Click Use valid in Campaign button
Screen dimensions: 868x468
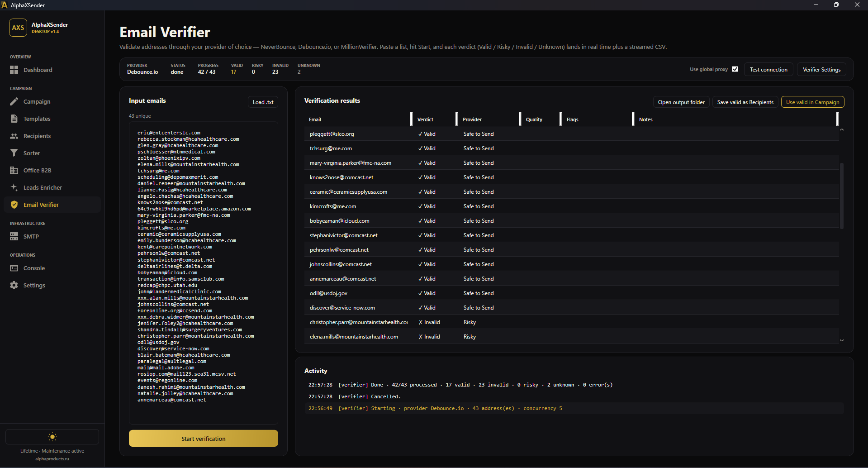(812, 102)
